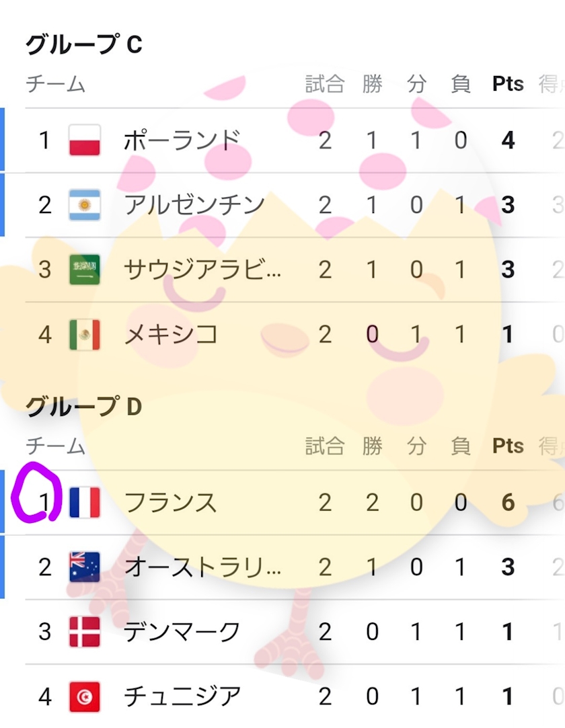Select the フランス team name
The image size is (565, 728).
171,502
